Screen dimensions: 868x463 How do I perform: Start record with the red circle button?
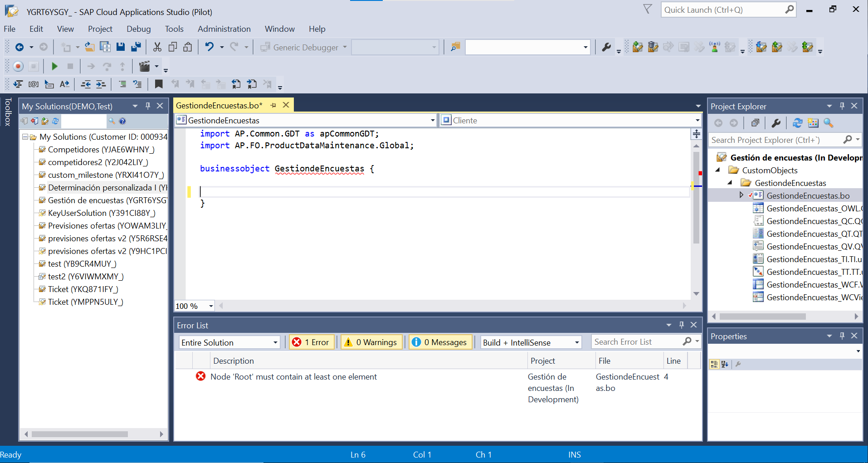tap(18, 66)
